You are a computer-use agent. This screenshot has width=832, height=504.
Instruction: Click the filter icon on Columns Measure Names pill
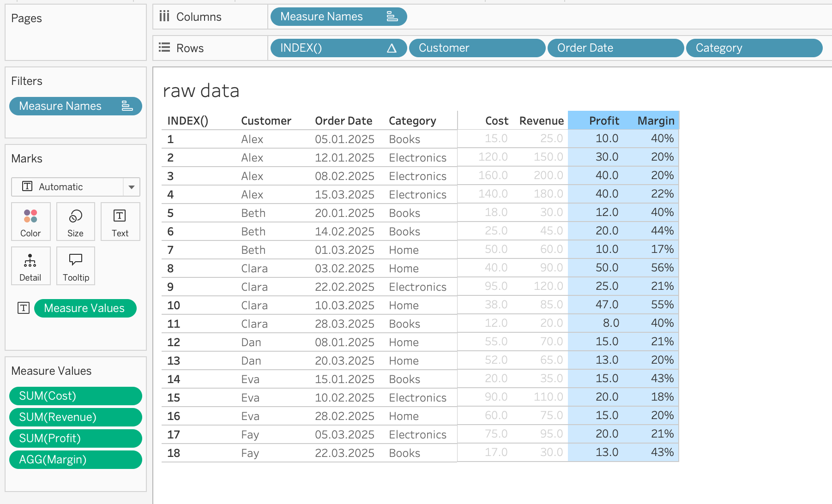(x=392, y=17)
